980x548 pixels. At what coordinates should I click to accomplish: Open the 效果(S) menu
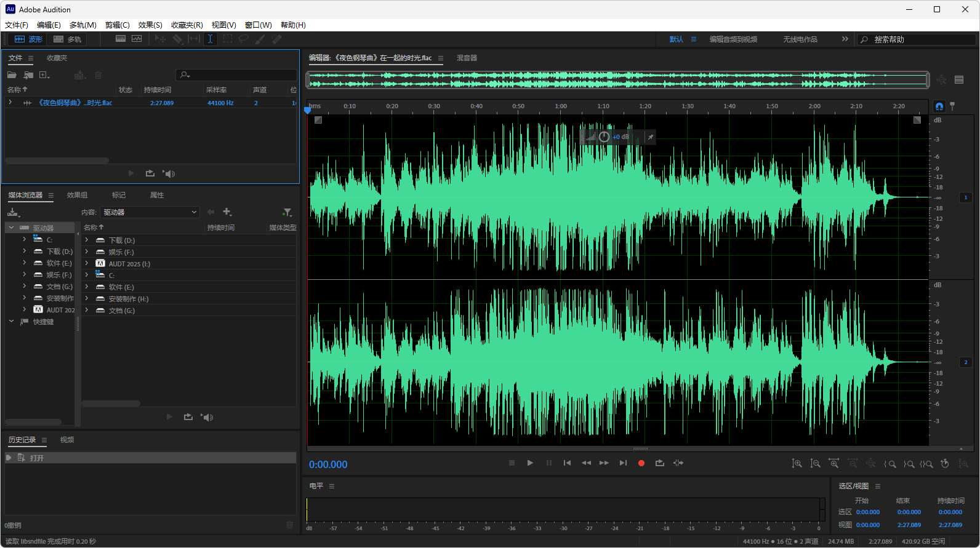point(150,25)
